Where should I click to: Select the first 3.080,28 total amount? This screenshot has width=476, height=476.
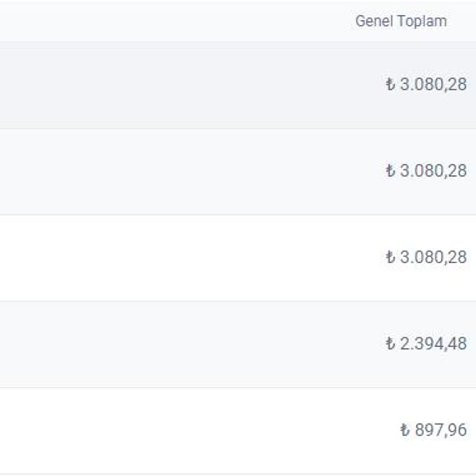coord(433,84)
